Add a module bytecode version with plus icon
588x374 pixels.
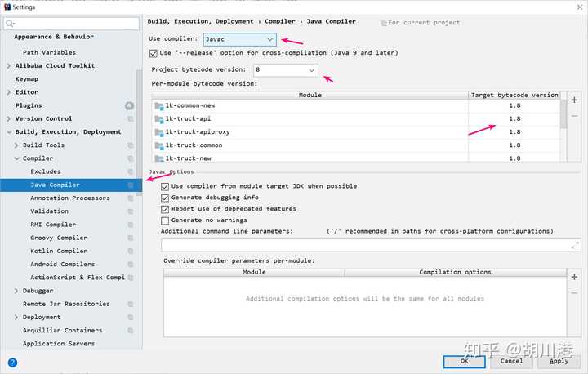(x=574, y=100)
